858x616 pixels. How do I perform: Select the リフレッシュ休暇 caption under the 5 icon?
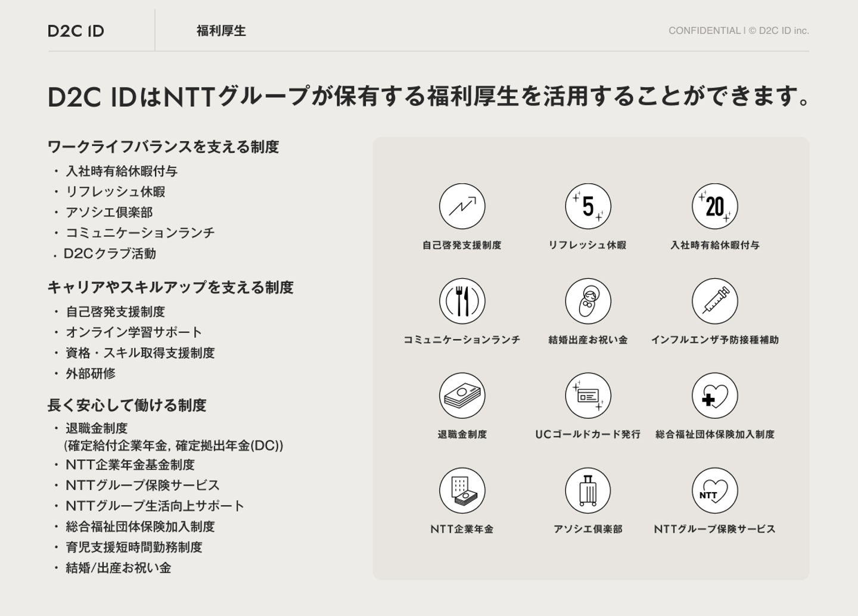587,245
